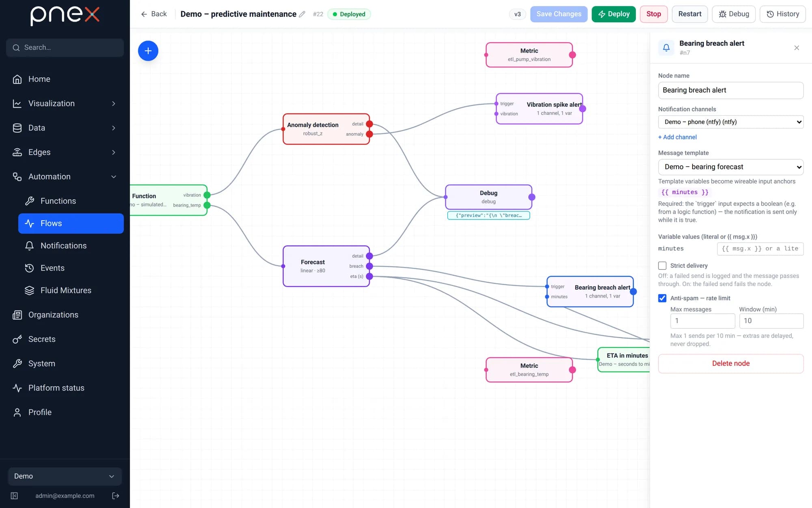
Task: Click the Forecast breach output port
Action: pyautogui.click(x=369, y=266)
